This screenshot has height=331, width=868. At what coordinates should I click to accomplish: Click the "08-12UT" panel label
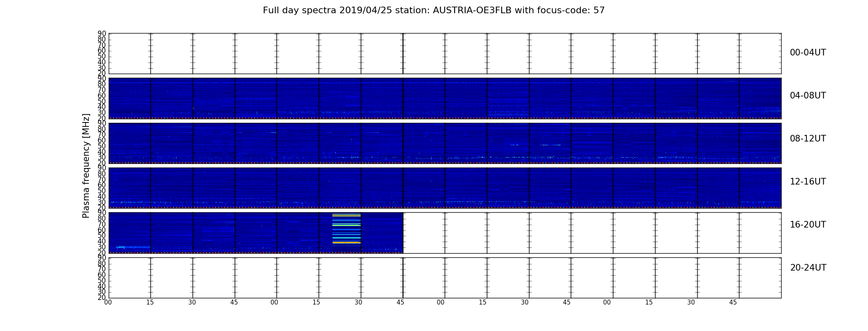tap(808, 139)
